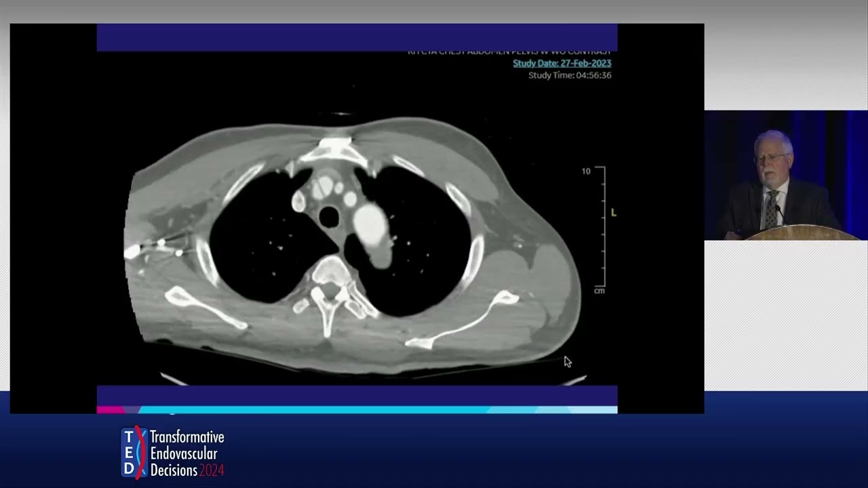
Task: Click the partially hidden CTA CHEST ABDOMEN PELVIS title
Action: coord(509,52)
